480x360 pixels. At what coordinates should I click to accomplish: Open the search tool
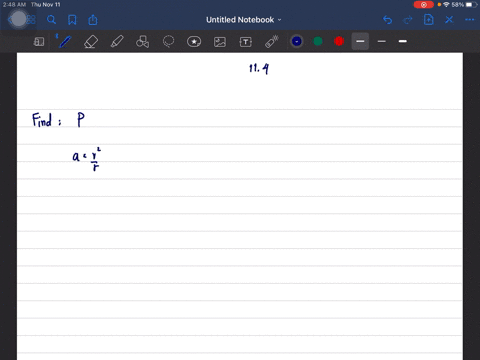tap(51, 20)
